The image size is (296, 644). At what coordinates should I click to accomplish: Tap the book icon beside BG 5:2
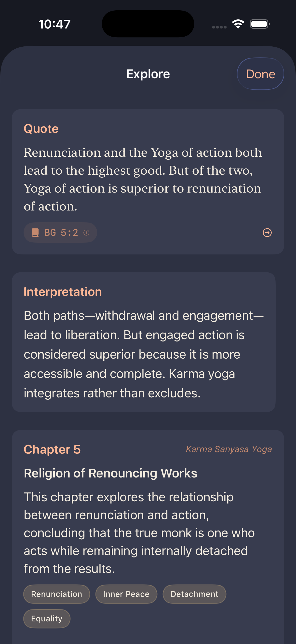pyautogui.click(x=35, y=233)
